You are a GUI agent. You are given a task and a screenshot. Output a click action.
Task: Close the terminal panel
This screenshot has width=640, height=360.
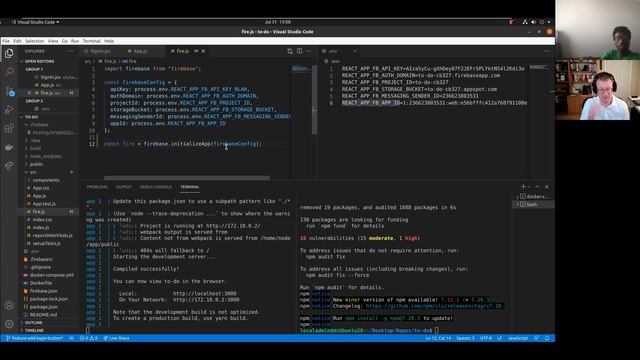tap(547, 187)
